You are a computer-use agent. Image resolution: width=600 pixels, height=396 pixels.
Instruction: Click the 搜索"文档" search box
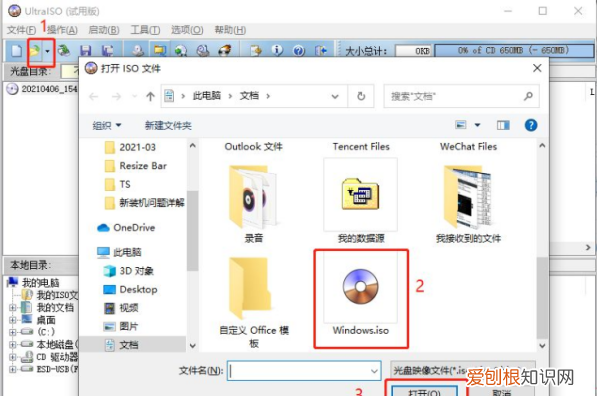click(x=461, y=96)
